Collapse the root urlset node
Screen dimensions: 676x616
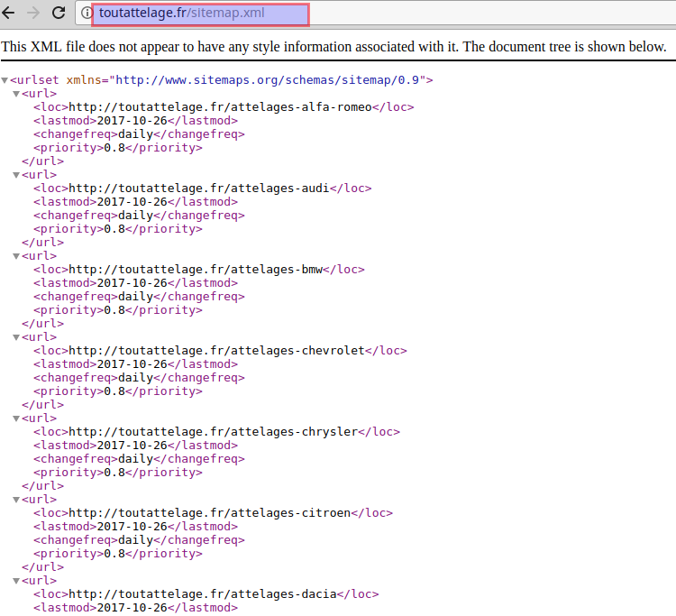5,80
